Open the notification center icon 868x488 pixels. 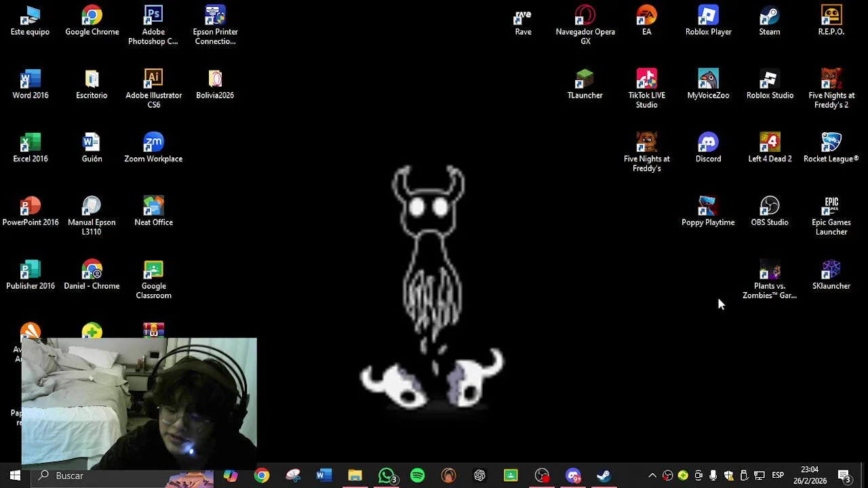coord(844,476)
